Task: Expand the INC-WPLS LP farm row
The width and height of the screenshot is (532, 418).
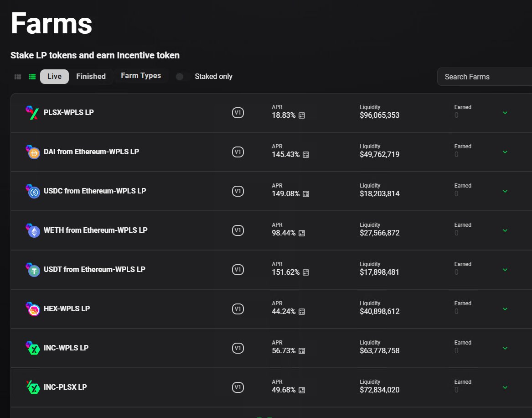Action: (505, 348)
